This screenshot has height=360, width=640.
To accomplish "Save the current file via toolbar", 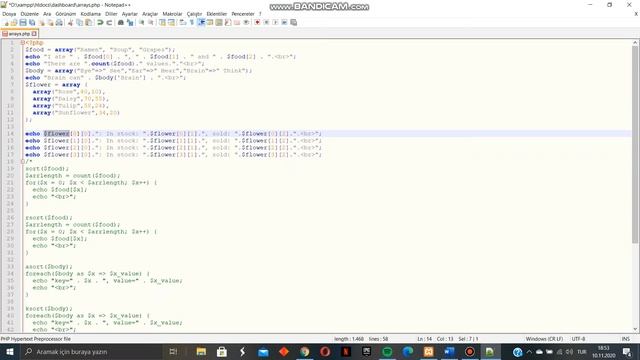I will coord(23,22).
